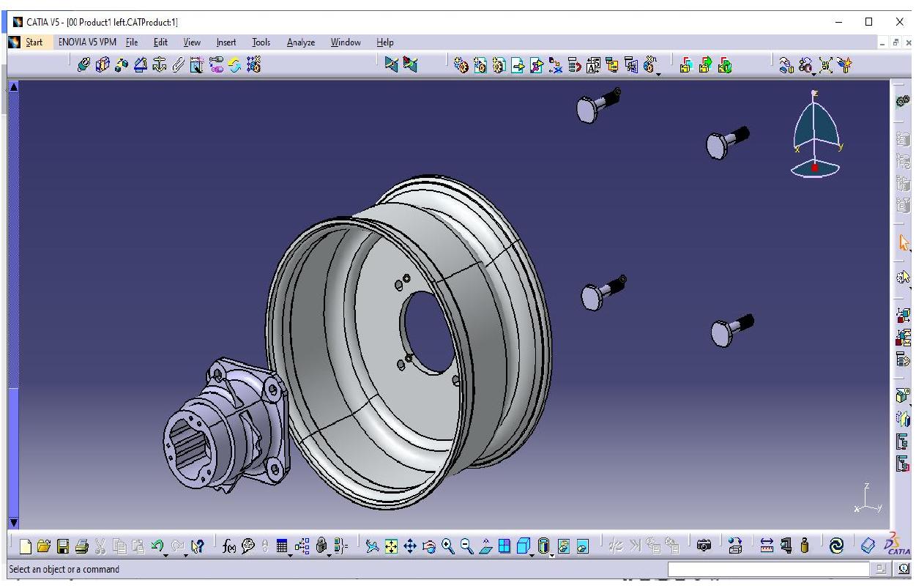
Task: Select the Pan view tool
Action: (409, 546)
